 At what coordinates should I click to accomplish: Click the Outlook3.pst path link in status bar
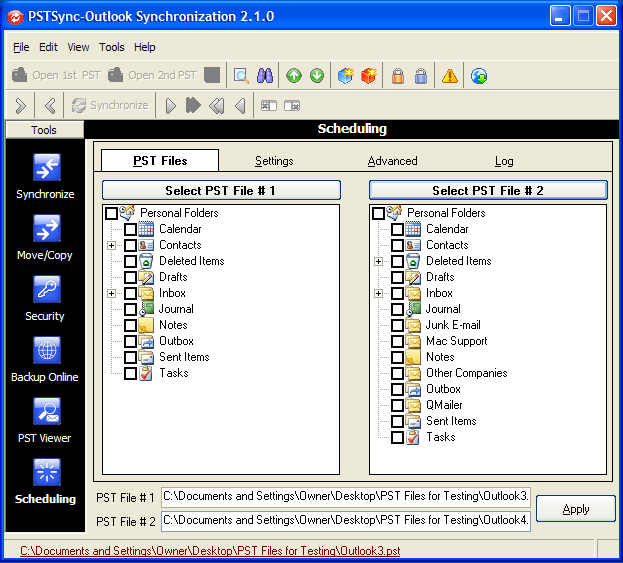click(210, 551)
